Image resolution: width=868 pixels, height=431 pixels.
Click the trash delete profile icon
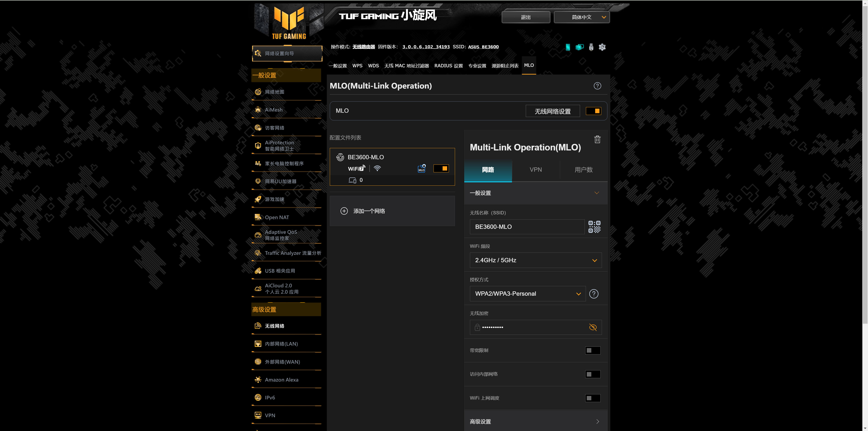click(597, 139)
